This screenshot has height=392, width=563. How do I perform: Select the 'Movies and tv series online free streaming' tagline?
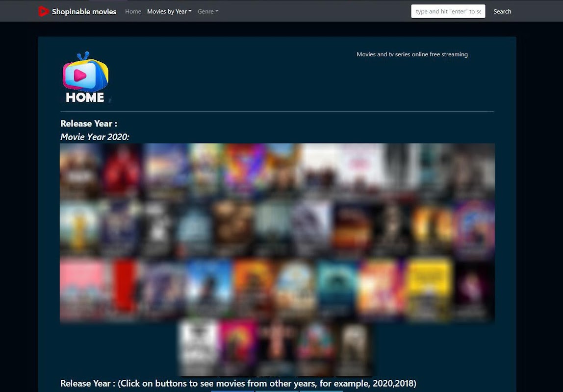pyautogui.click(x=412, y=54)
